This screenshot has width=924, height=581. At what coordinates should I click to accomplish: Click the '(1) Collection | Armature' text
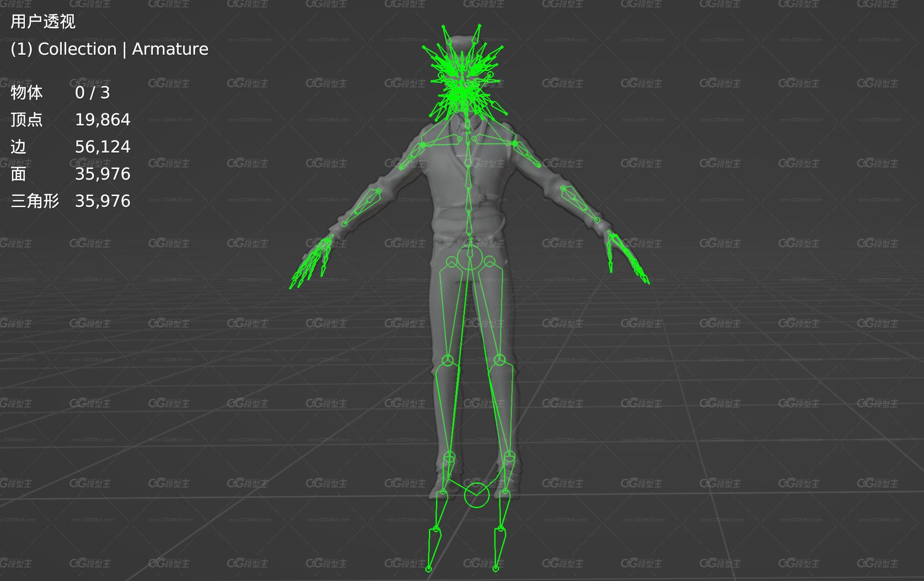tap(109, 49)
